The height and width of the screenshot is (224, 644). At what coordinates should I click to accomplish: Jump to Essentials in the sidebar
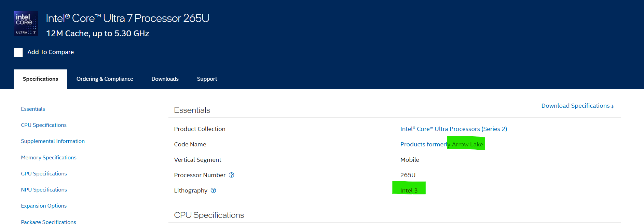point(33,109)
